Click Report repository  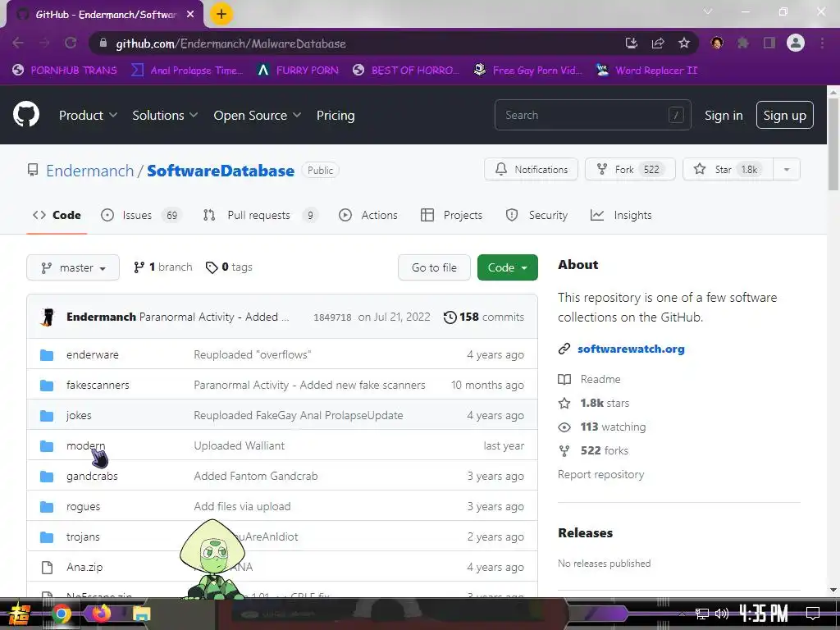tap(600, 474)
